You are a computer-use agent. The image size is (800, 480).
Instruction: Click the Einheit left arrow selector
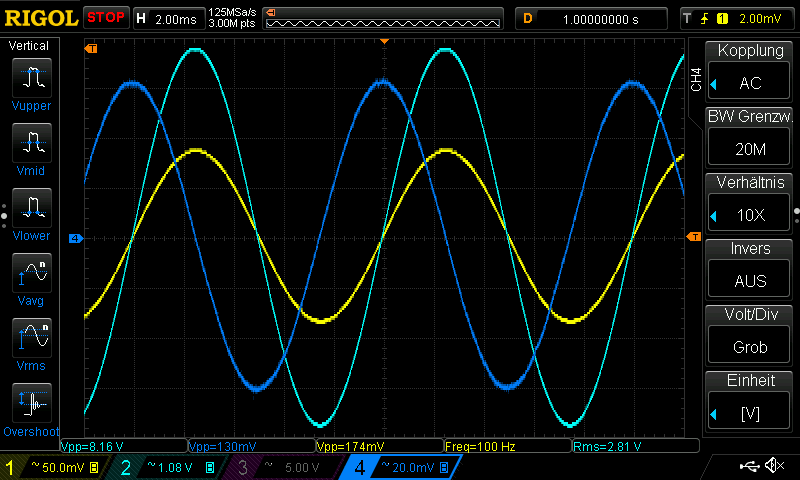click(x=714, y=414)
